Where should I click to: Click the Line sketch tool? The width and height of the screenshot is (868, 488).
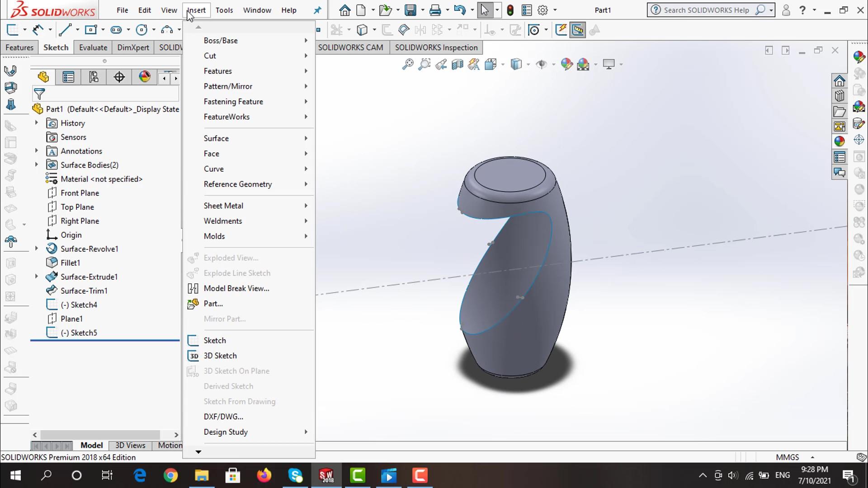point(65,30)
